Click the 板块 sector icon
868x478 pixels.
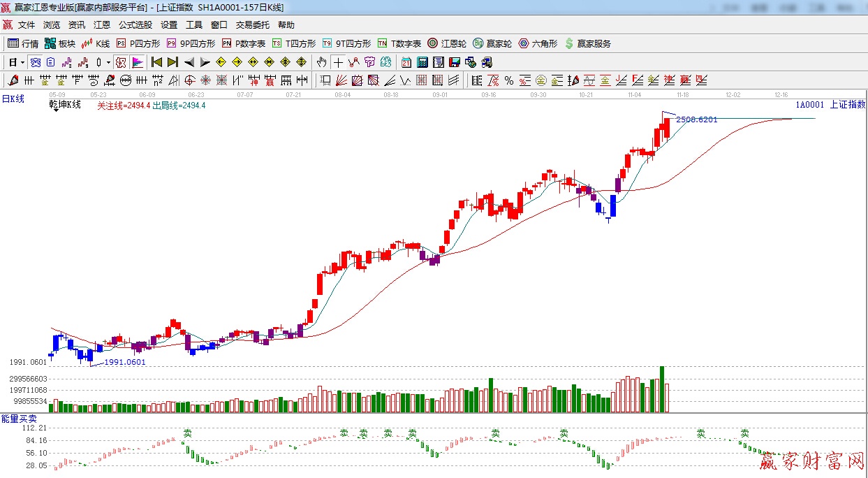click(59, 43)
